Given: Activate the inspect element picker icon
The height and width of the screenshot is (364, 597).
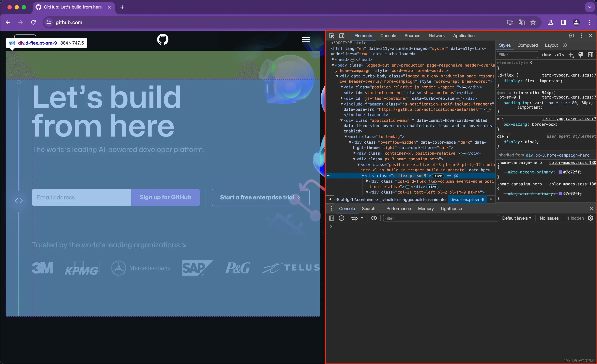Looking at the screenshot, I should 331,36.
